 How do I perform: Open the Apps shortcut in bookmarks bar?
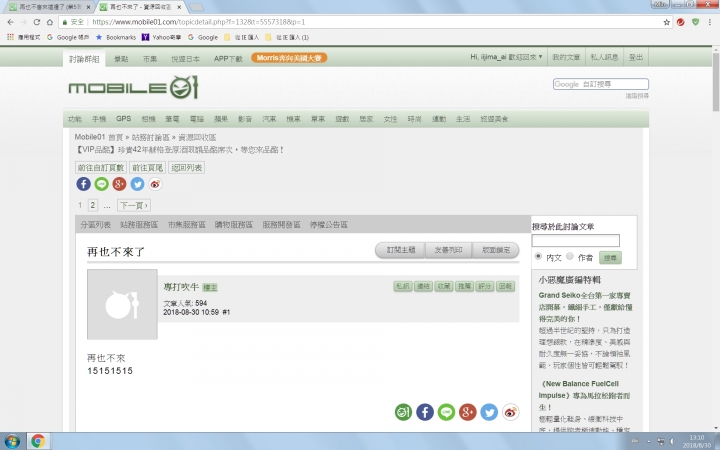click(24, 37)
